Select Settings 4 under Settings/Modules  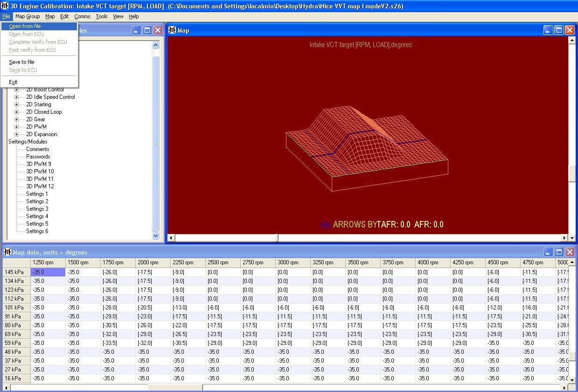(36, 216)
